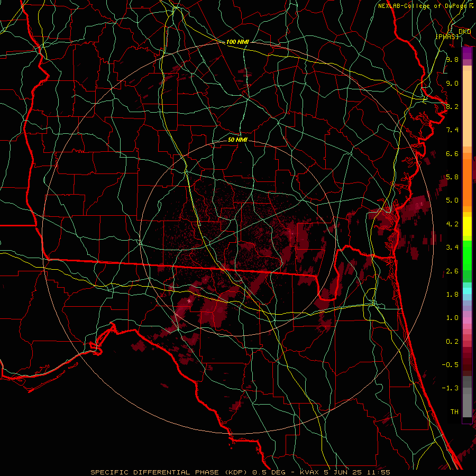476x476 pixels.
Task: Click the -0.5 legend value
Action: click(450, 365)
